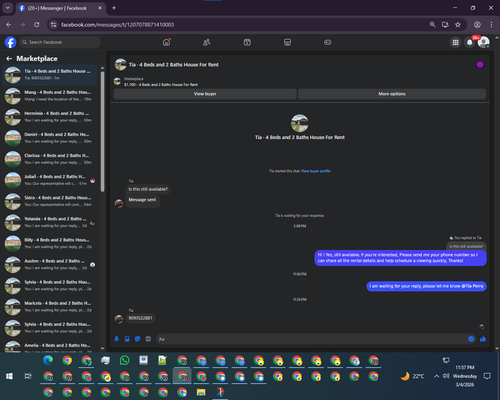Open the emoji picker in message box
500x400 pixels.
[471, 339]
